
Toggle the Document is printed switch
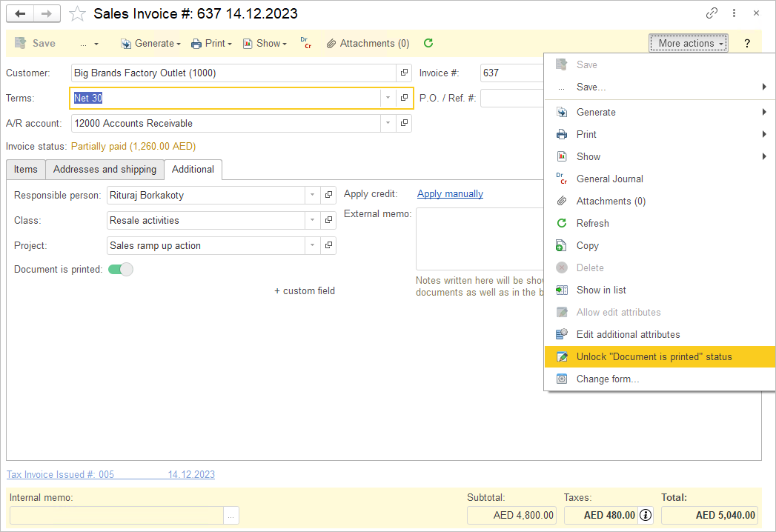point(120,270)
